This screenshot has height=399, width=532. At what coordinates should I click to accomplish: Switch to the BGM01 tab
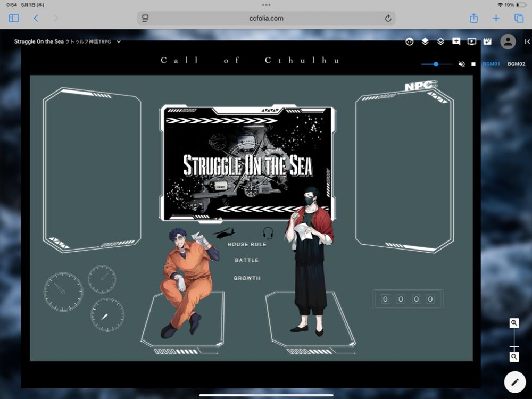click(x=491, y=64)
